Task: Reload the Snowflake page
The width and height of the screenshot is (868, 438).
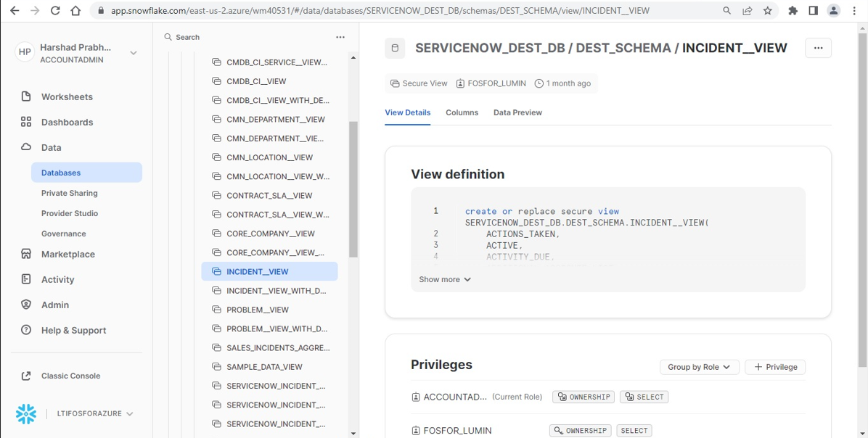Action: [x=55, y=10]
